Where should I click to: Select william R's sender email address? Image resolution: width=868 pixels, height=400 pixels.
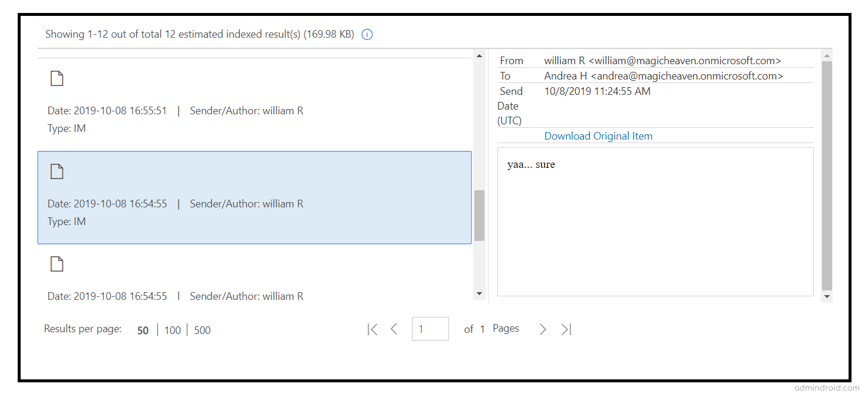click(x=663, y=60)
